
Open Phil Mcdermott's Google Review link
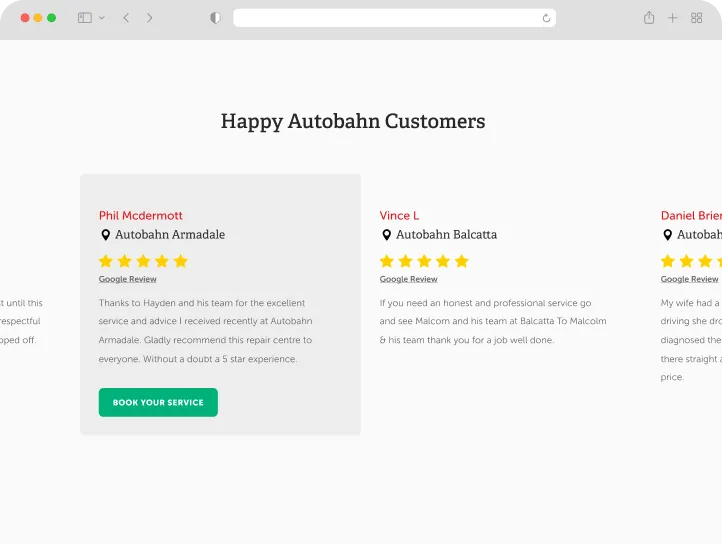tap(128, 280)
